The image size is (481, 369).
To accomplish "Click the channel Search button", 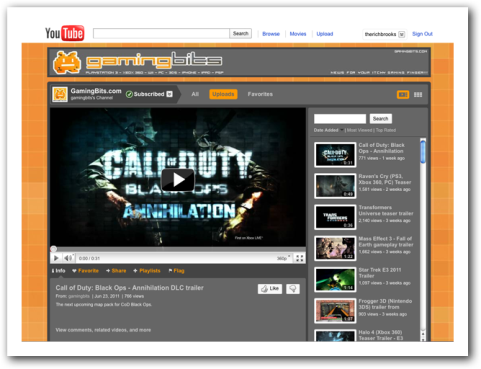I will (380, 119).
